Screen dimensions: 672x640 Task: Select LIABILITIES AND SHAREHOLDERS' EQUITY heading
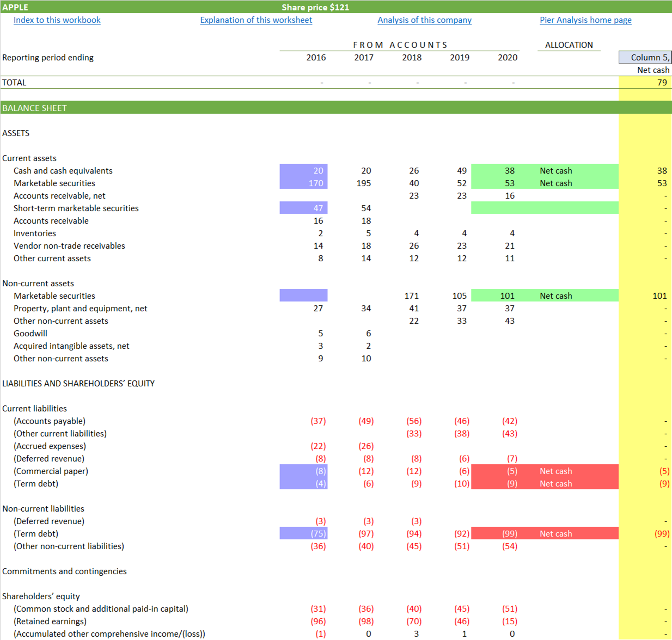click(x=78, y=384)
